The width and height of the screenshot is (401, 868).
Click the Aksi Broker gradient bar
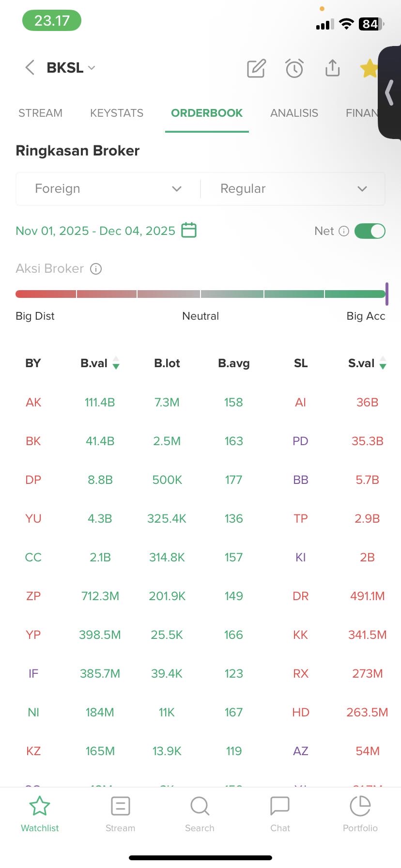pyautogui.click(x=200, y=294)
